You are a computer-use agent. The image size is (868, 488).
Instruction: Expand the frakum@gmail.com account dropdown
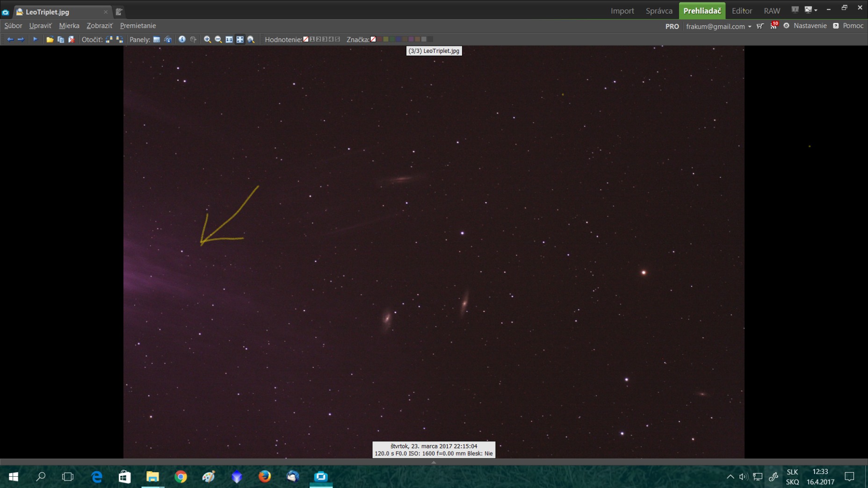(x=750, y=27)
